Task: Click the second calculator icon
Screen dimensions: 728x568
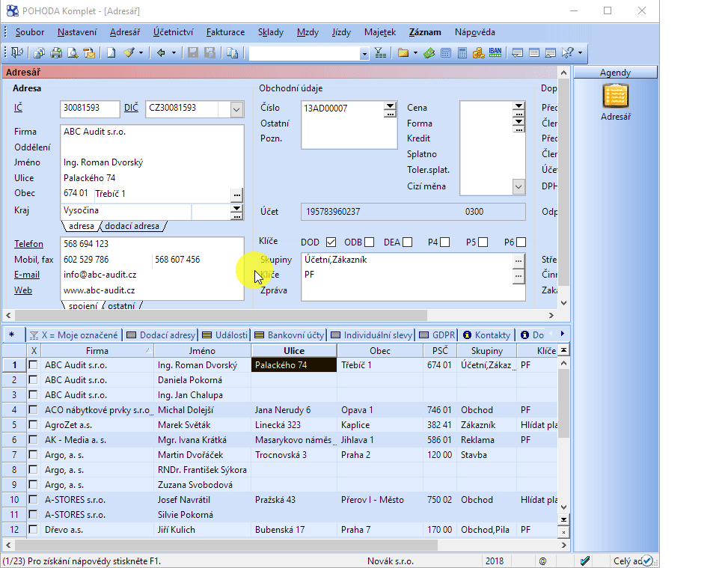Action: [462, 53]
